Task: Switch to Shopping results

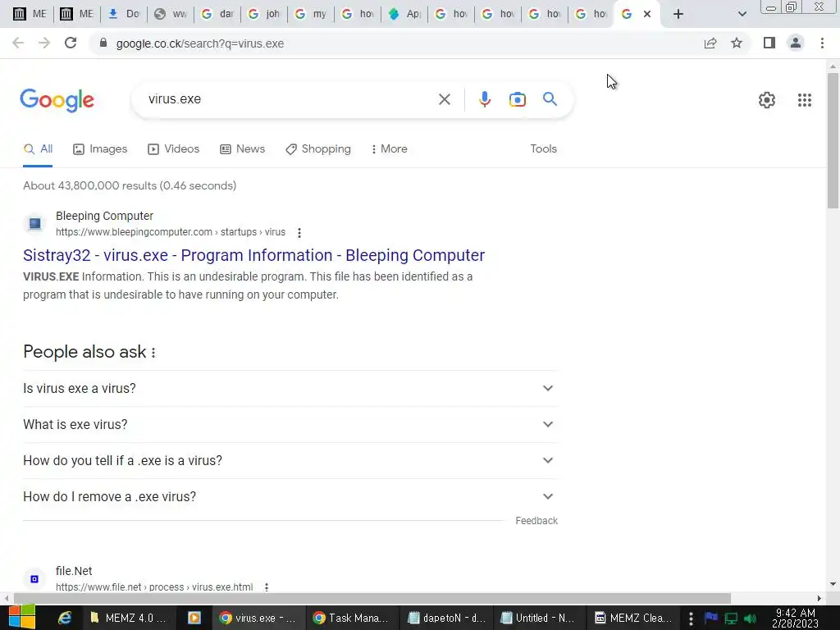Action: [318, 149]
